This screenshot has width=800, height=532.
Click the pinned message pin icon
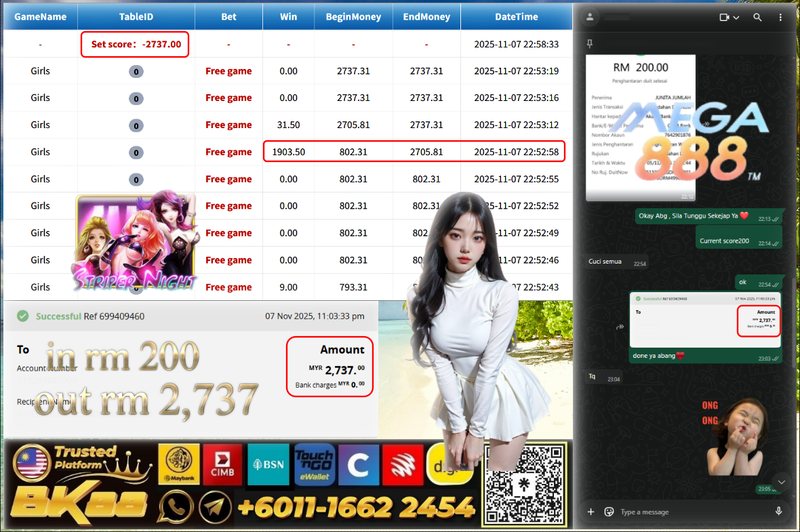point(590,43)
